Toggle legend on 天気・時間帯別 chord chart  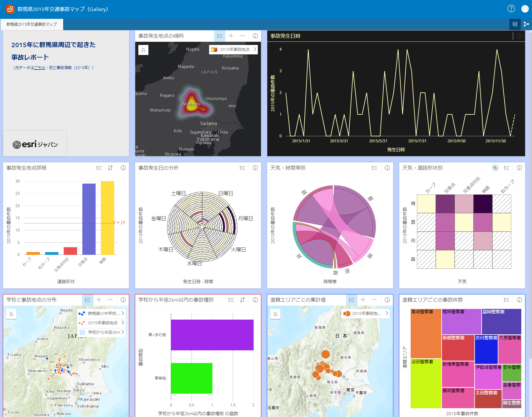coord(374,168)
